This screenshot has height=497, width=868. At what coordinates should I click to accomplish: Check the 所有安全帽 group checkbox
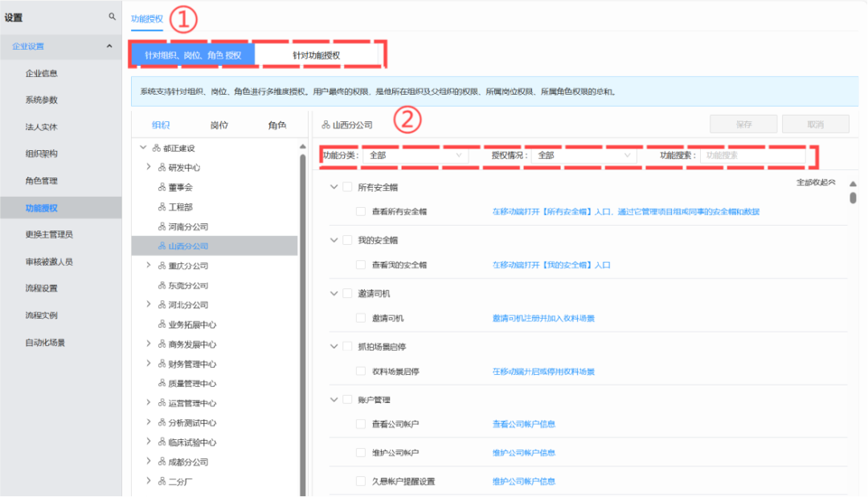coord(347,187)
